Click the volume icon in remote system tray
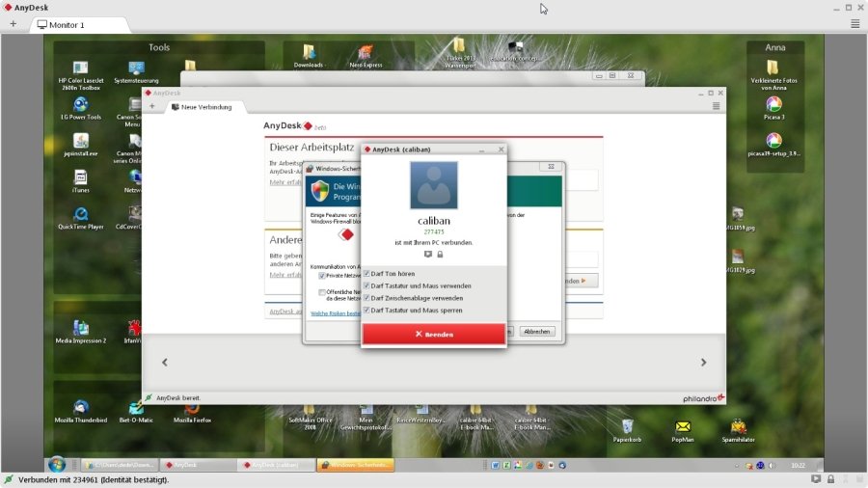868x488 pixels. tap(773, 465)
